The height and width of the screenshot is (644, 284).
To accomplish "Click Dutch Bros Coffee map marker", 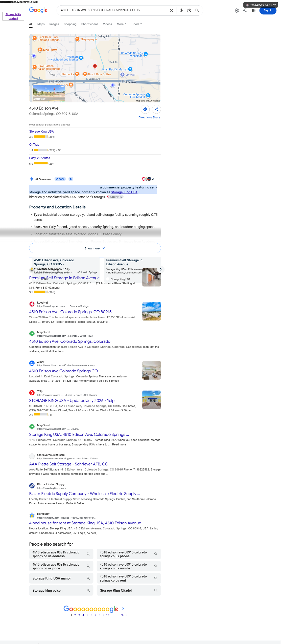I will tap(85, 74).
